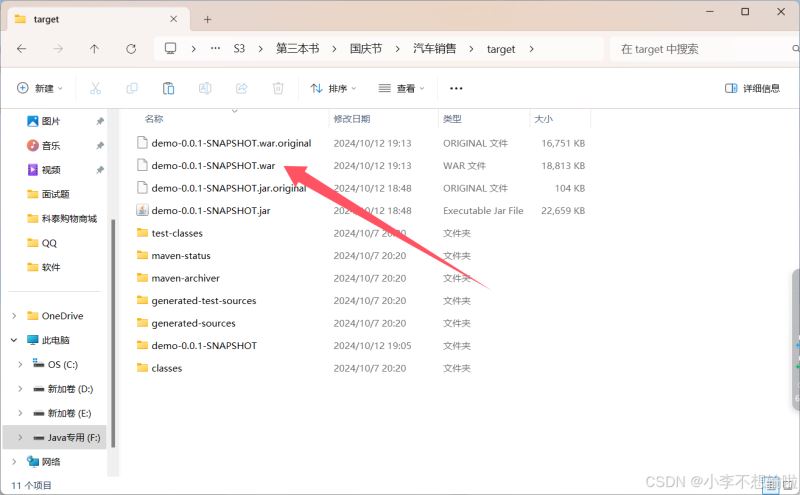Select the classes folder

[x=166, y=368]
